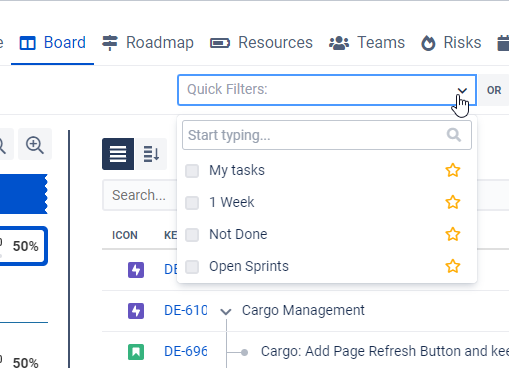Viewport: 509px width, 368px height.
Task: Click the Search issues input field
Action: pos(140,195)
